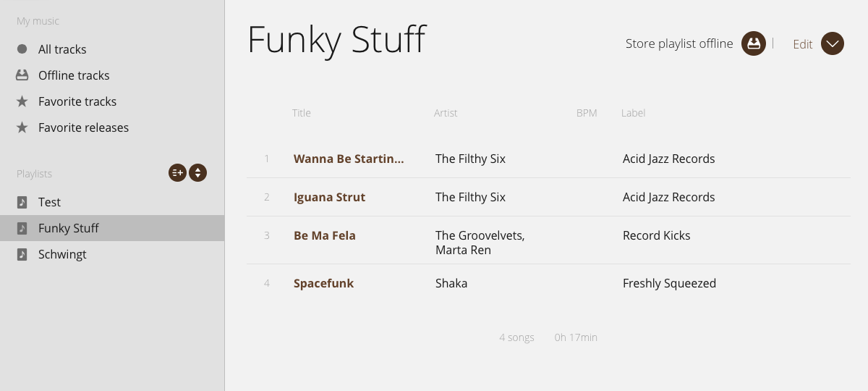
Task: Click the Test playlist note icon
Action: [x=22, y=202]
